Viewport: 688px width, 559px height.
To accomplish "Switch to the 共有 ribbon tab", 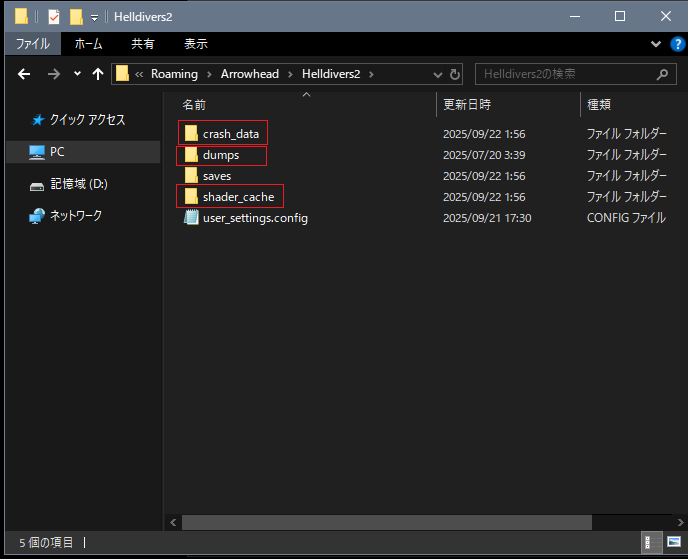I will [x=143, y=43].
